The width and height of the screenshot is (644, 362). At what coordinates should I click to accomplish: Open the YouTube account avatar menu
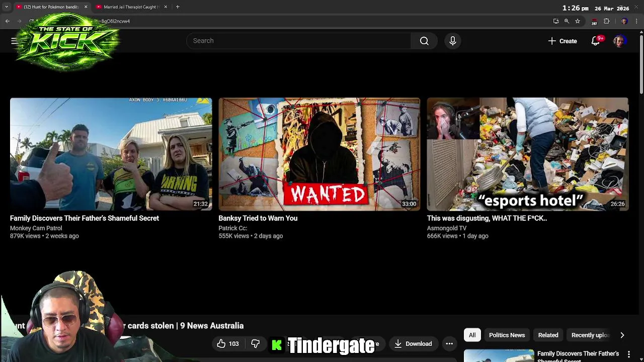click(x=619, y=41)
